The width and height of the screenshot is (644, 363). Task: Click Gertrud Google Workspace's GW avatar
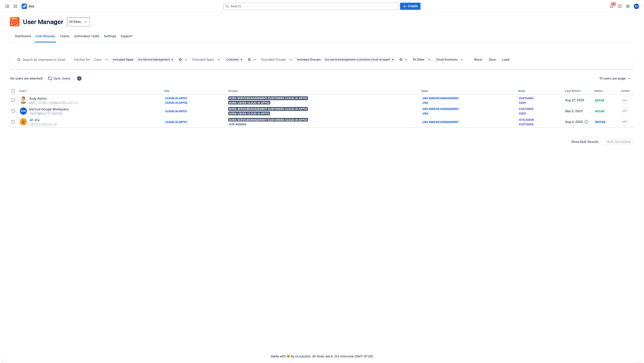[x=23, y=111]
